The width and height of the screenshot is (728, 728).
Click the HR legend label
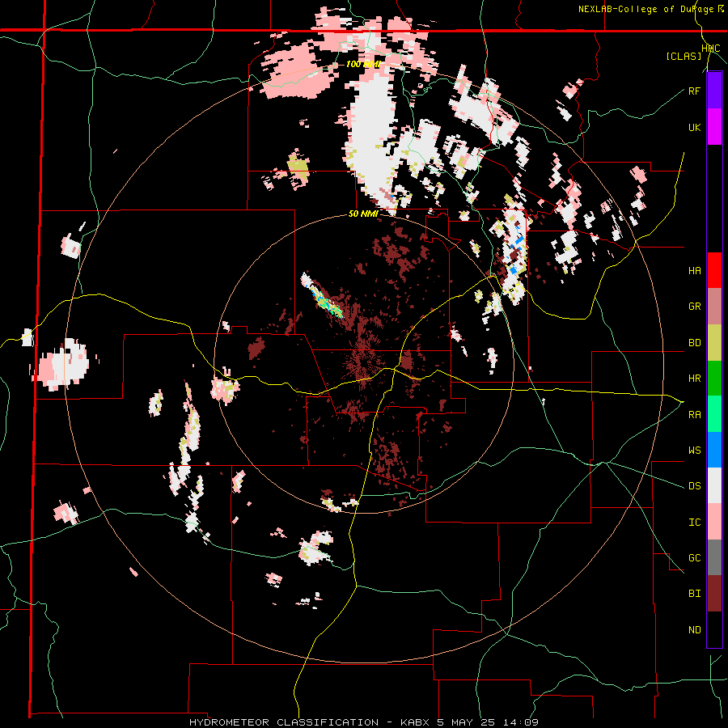click(x=694, y=379)
